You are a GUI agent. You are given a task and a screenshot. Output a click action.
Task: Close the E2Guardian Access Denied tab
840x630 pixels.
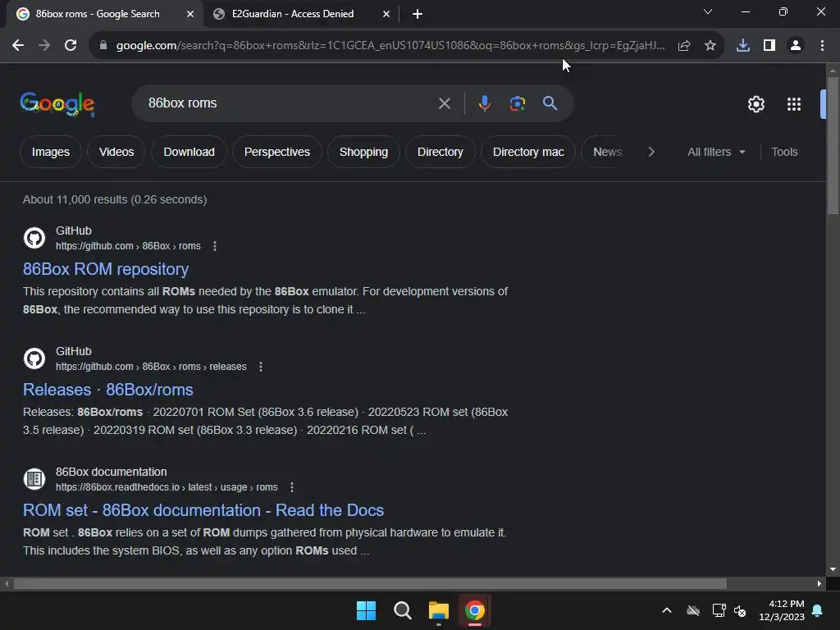click(386, 14)
